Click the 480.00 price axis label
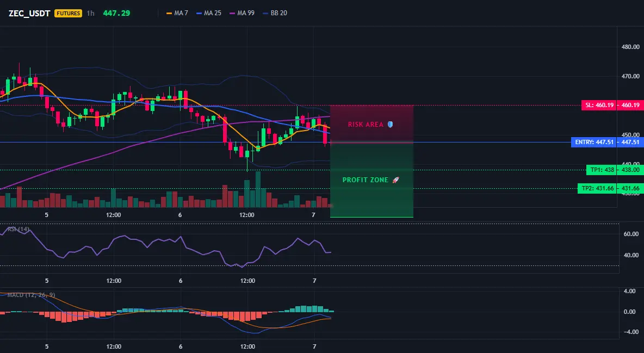Image resolution: width=644 pixels, height=353 pixels. (x=630, y=47)
